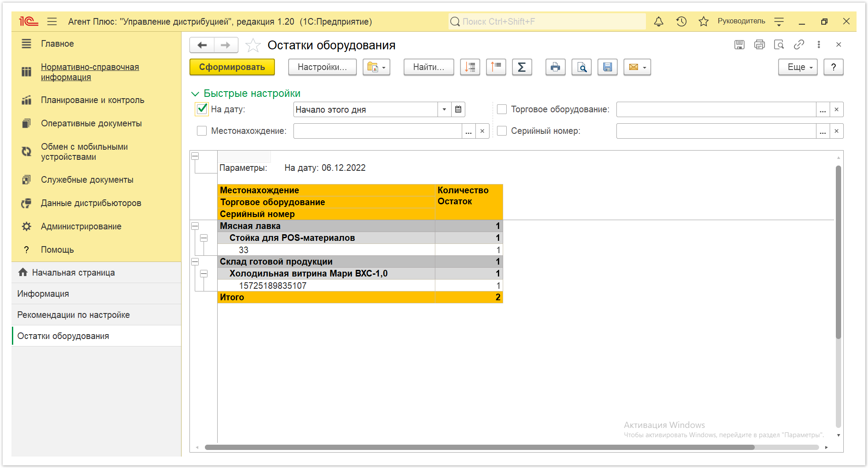
Task: Open service menu lines icon beside Руководитель
Action: (779, 21)
